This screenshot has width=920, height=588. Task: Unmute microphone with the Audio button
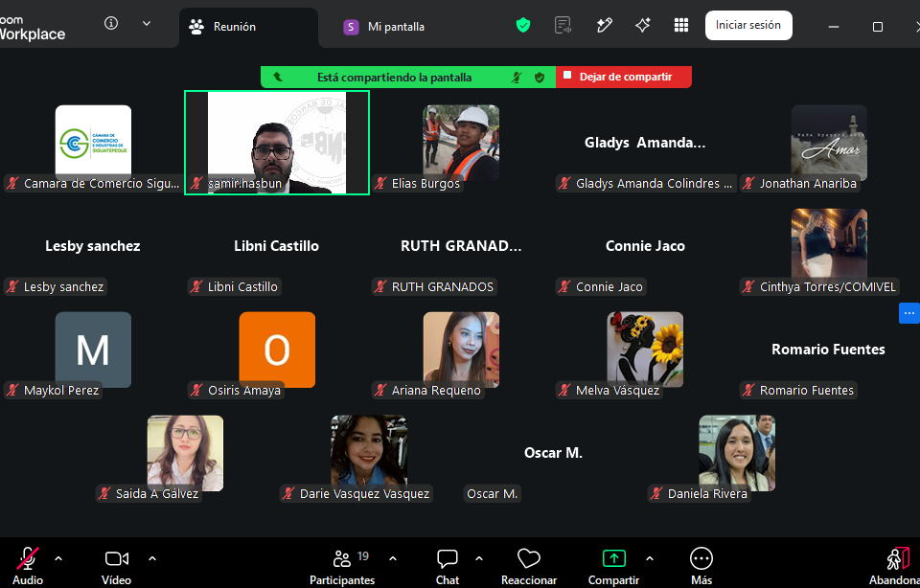pos(28,566)
